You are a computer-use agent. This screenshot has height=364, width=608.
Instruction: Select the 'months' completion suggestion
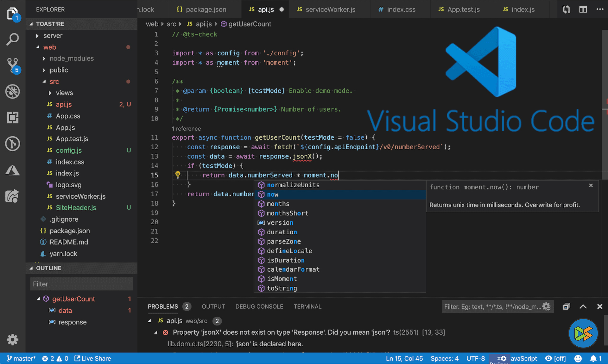pos(278,204)
